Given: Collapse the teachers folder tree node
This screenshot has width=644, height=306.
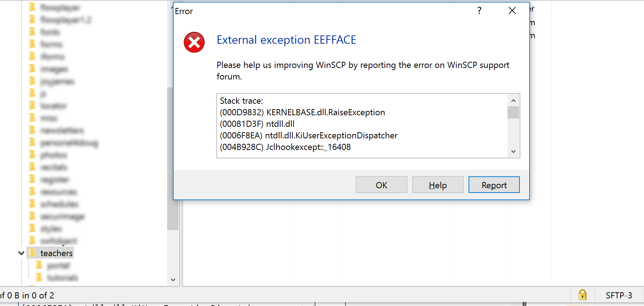Looking at the screenshot, I should tap(21, 253).
